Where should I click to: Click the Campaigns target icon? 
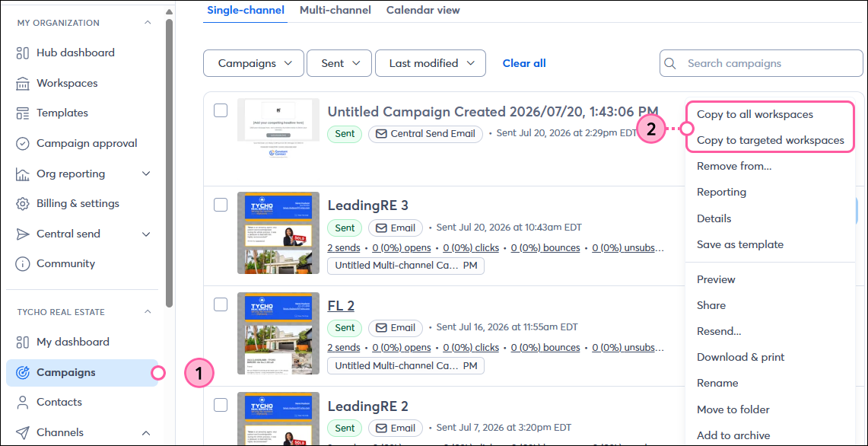point(22,372)
